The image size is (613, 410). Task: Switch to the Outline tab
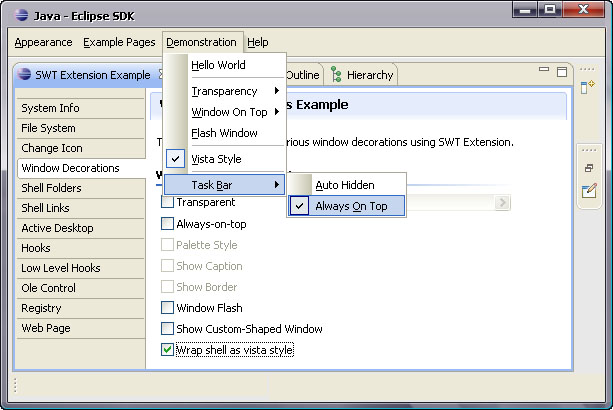coord(303,75)
